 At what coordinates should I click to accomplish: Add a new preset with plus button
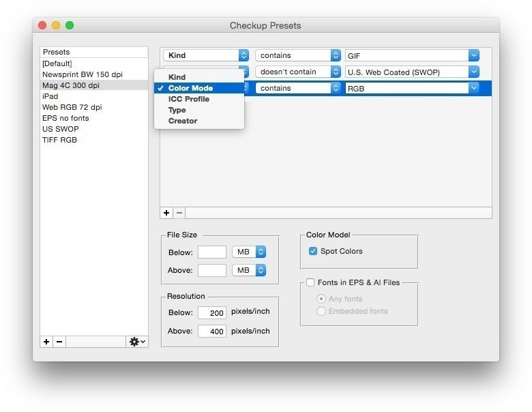coord(46,342)
